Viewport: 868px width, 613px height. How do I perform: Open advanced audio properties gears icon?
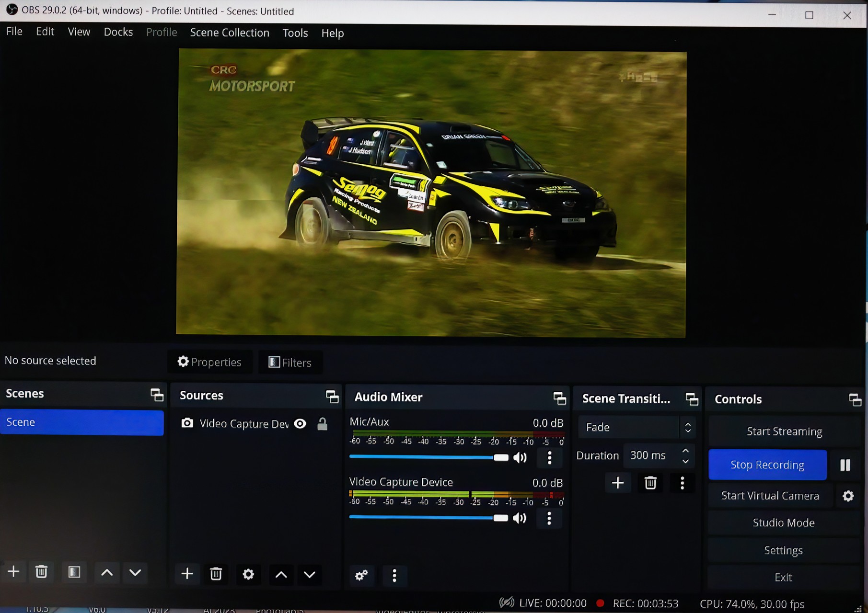[361, 575]
